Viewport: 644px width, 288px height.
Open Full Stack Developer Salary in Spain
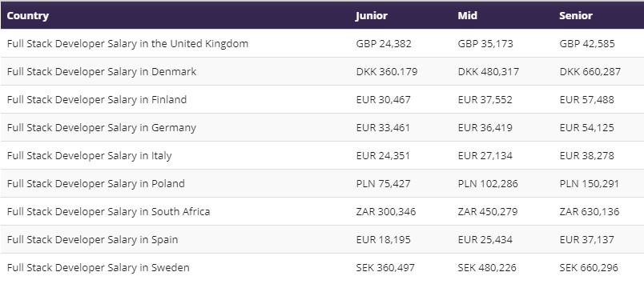(92, 239)
